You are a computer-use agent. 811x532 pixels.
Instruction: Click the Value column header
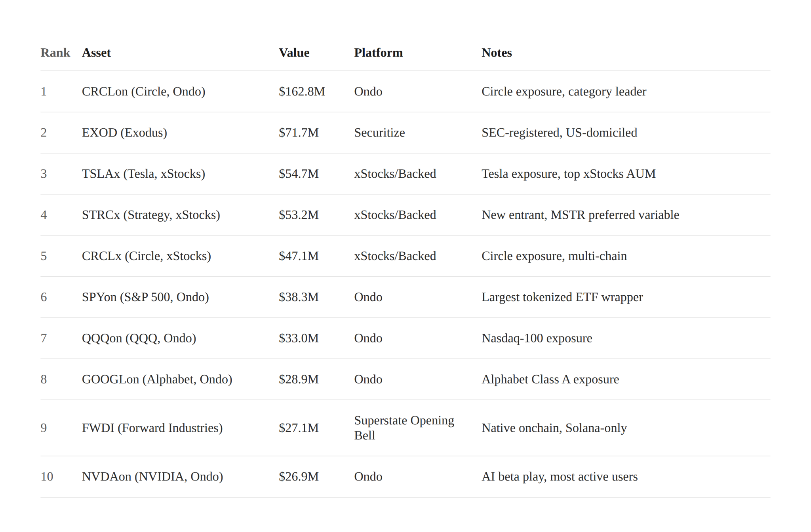point(294,53)
